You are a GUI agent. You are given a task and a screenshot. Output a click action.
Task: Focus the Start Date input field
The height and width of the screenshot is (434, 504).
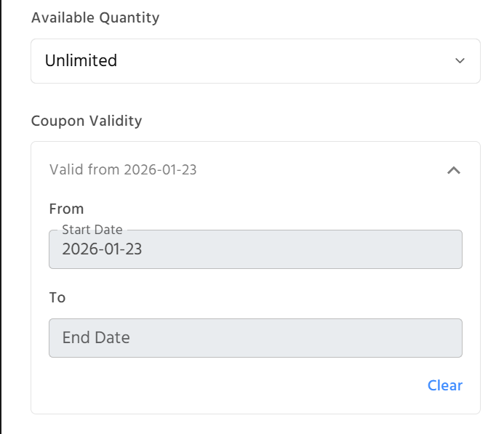[255, 250]
